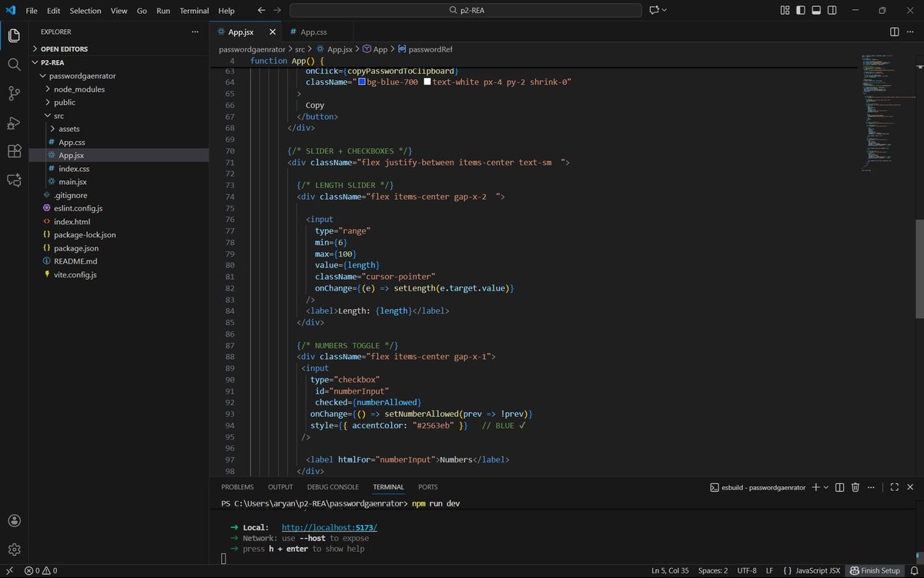This screenshot has width=924, height=578.
Task: Create a new terminal with the plus icon
Action: pos(814,487)
